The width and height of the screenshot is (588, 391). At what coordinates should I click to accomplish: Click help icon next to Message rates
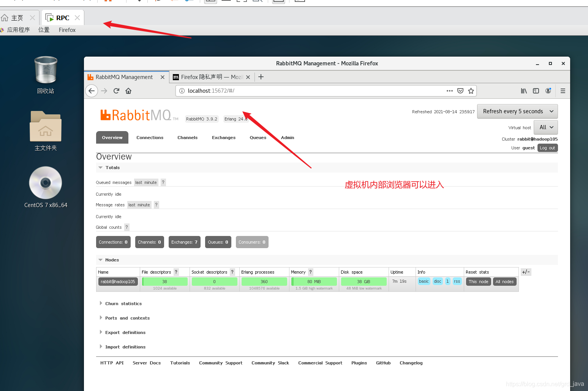point(156,205)
